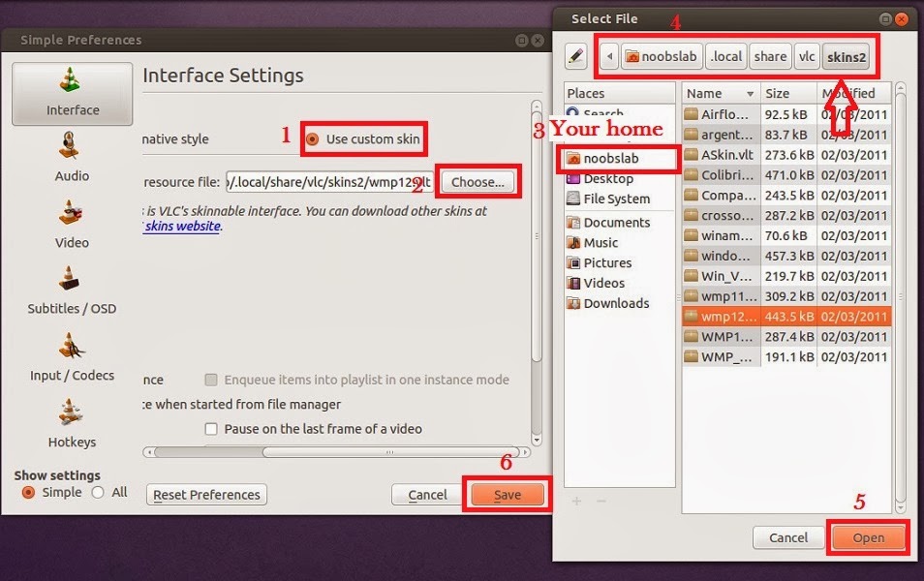Select the Colibri... skin file
Viewport: 924px width, 581px height.
pyautogui.click(x=786, y=175)
